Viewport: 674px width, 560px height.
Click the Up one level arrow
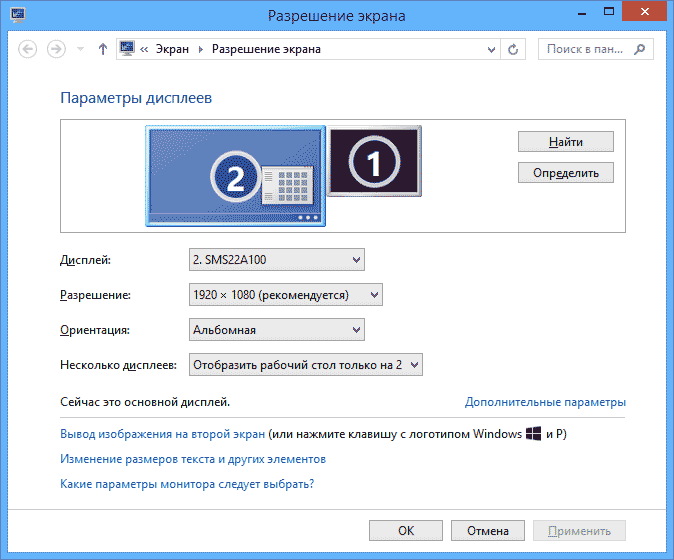pyautogui.click(x=102, y=49)
